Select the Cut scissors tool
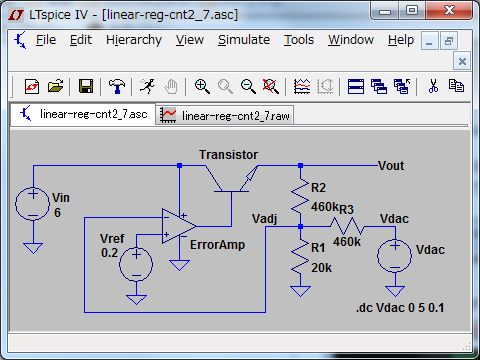Screen dimensions: 480x360 [433, 86]
